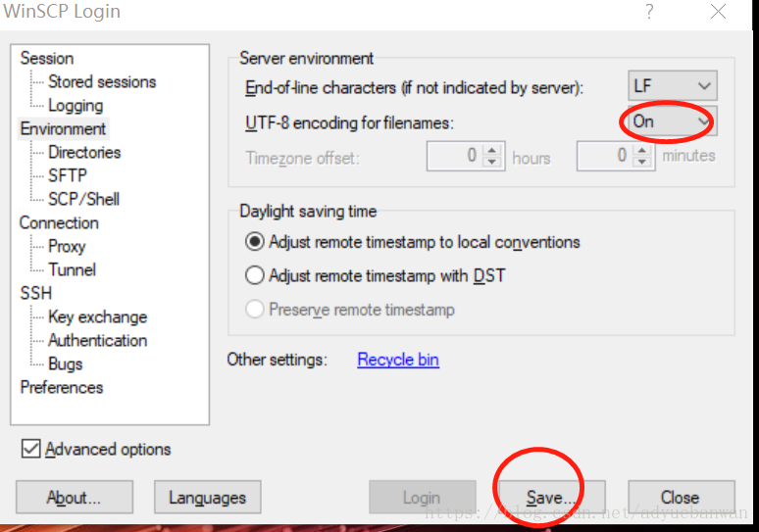Image resolution: width=759 pixels, height=532 pixels.
Task: Open the Directories settings page
Action: point(84,152)
